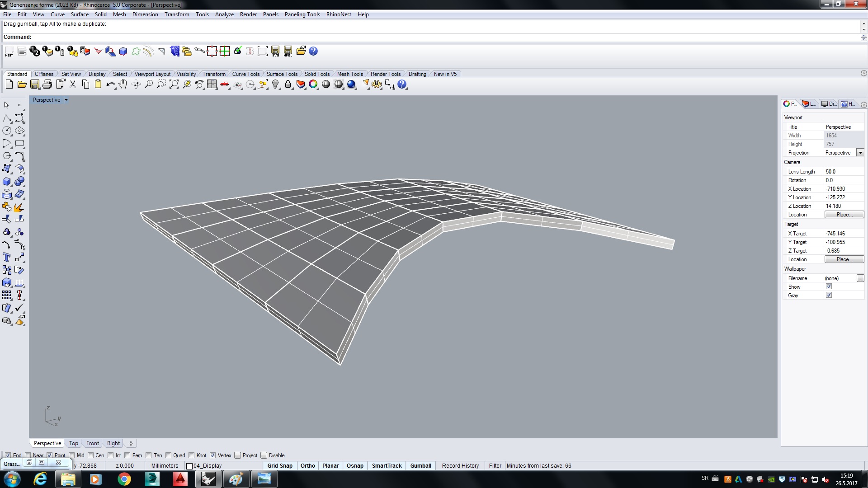The width and height of the screenshot is (868, 488).
Task: Click the padlock lock objects icon
Action: click(x=288, y=84)
